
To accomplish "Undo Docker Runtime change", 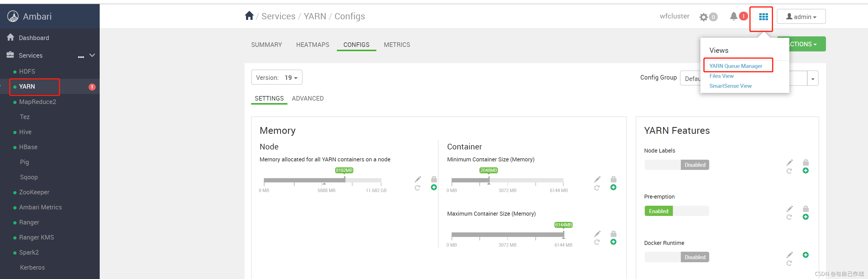I will coord(789,263).
